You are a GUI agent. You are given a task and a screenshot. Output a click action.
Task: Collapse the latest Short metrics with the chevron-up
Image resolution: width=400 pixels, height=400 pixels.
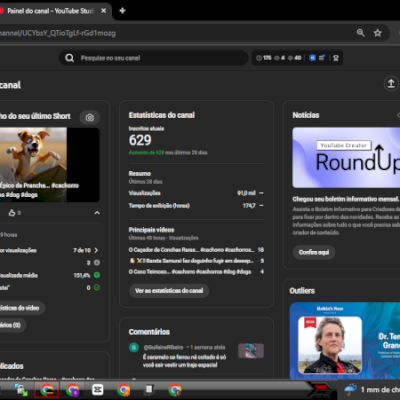click(x=97, y=213)
